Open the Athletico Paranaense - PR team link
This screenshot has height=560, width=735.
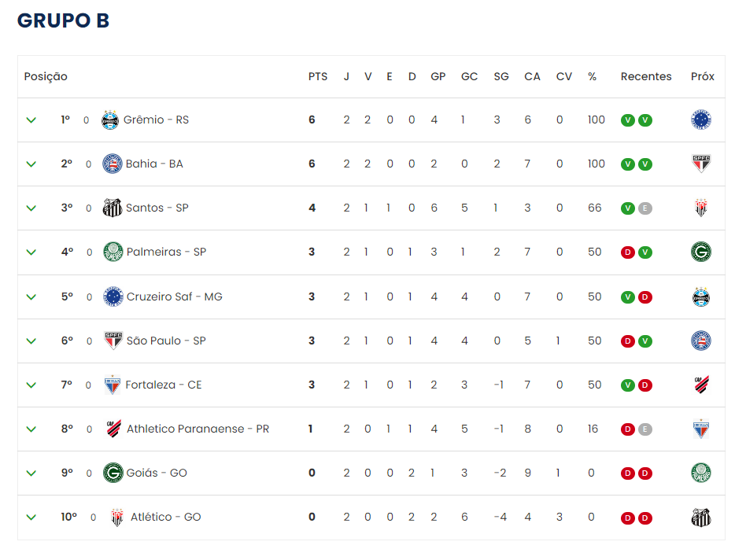click(198, 429)
